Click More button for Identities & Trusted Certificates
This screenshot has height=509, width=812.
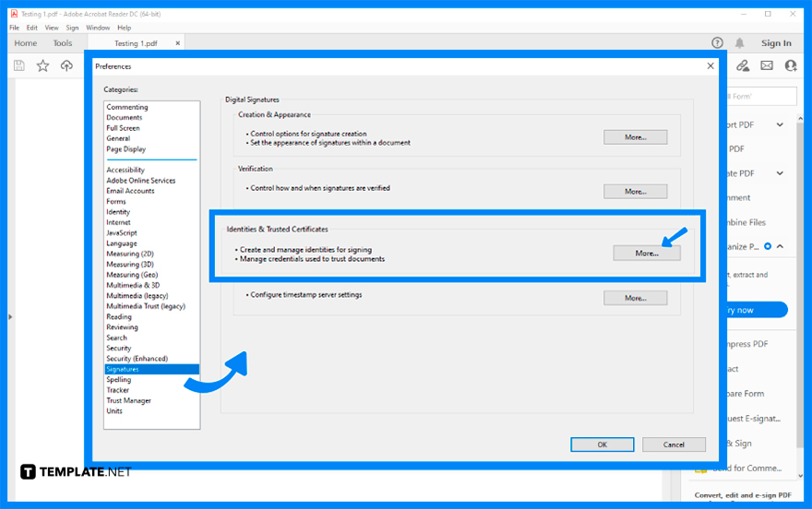pos(647,254)
